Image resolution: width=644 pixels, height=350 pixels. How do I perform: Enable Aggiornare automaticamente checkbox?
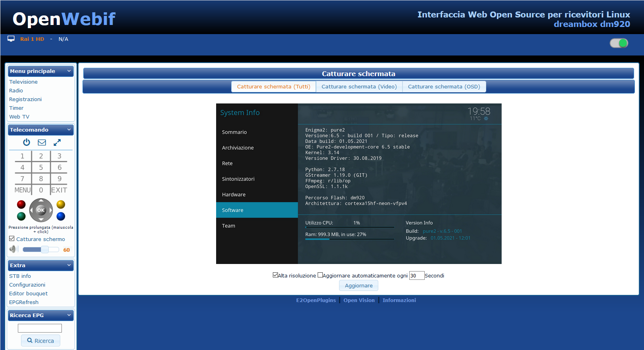tap(320, 275)
